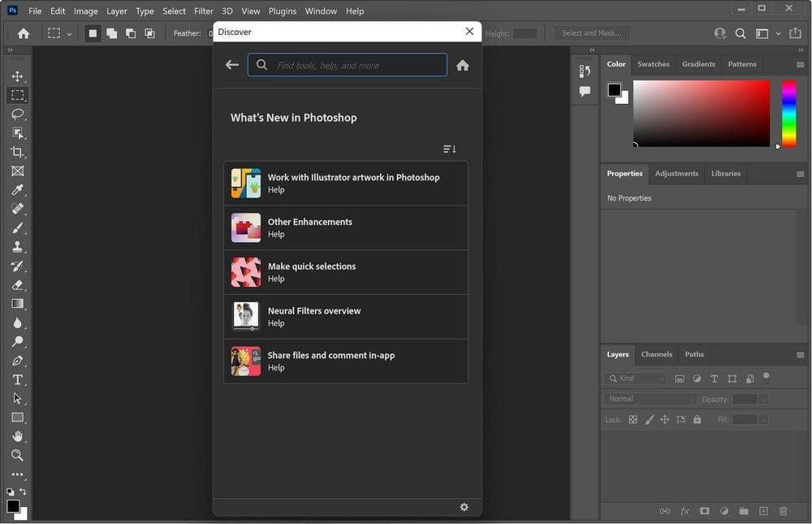The height and width of the screenshot is (524, 812).
Task: Open the Fill dropdown arrow
Action: click(762, 420)
